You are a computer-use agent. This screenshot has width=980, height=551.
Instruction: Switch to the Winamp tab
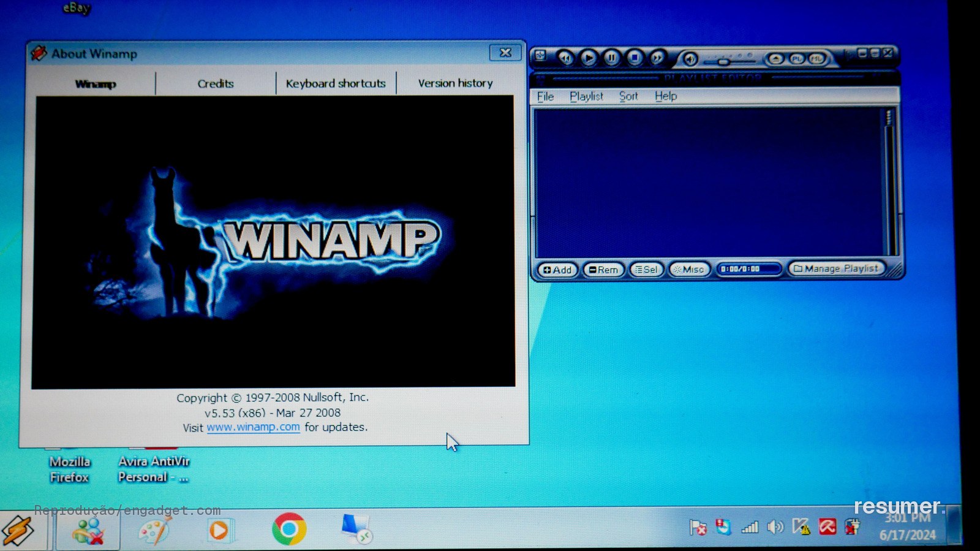pos(96,84)
